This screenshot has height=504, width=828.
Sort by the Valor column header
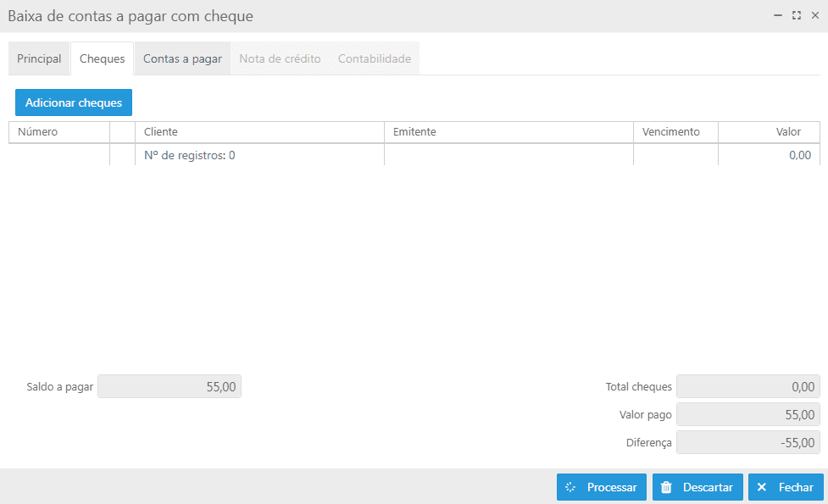769,132
